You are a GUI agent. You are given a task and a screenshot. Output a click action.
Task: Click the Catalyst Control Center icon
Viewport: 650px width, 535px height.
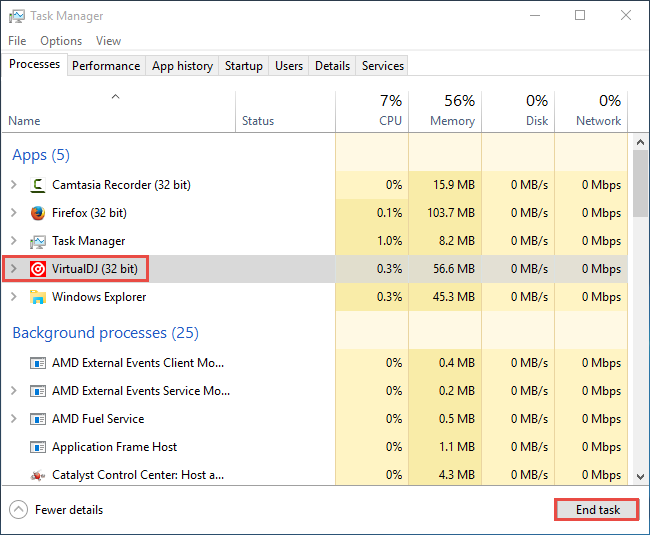click(38, 475)
